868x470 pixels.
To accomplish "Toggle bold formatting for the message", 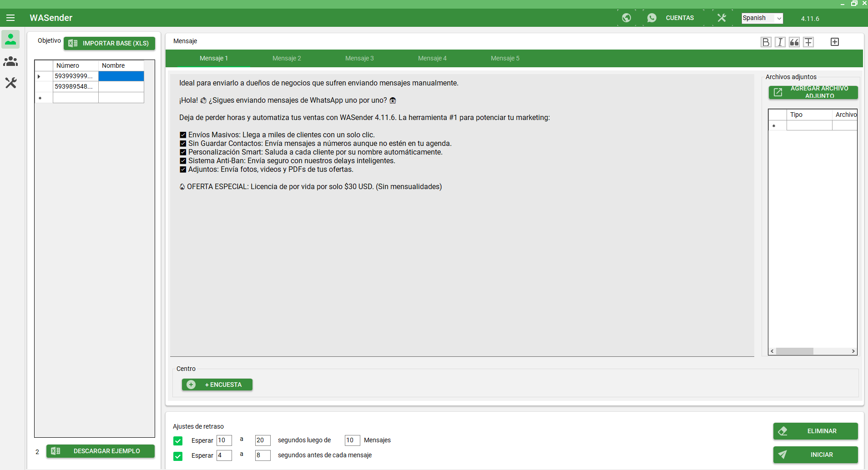I will click(x=766, y=42).
